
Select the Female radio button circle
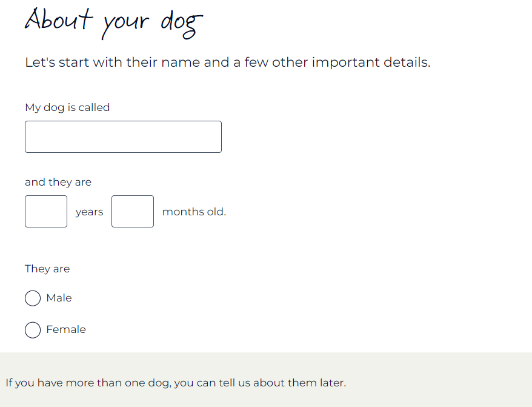pos(33,330)
